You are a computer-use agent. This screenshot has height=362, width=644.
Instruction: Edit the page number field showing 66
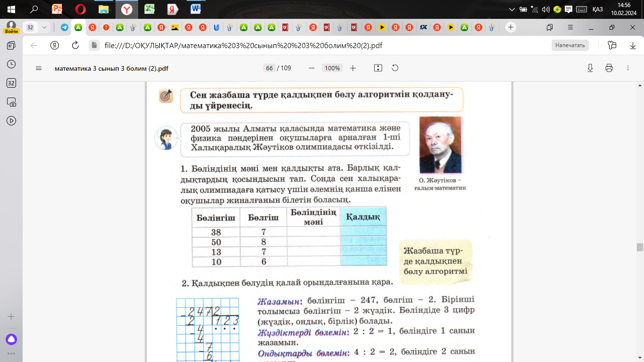coord(269,68)
